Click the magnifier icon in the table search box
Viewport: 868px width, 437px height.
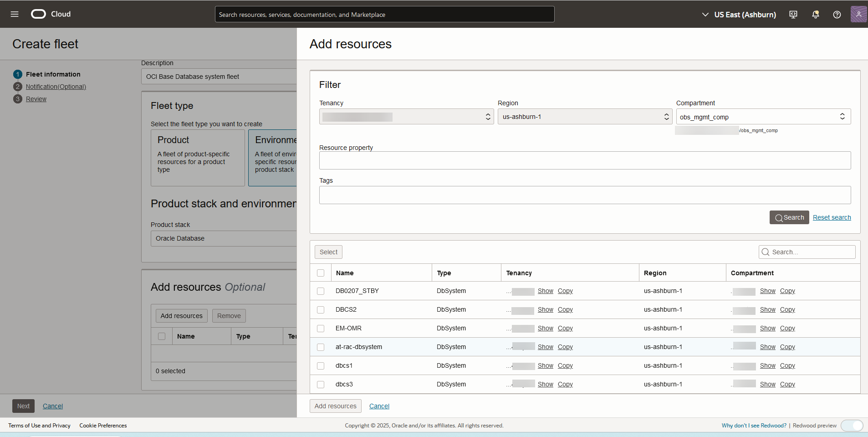pyautogui.click(x=766, y=252)
